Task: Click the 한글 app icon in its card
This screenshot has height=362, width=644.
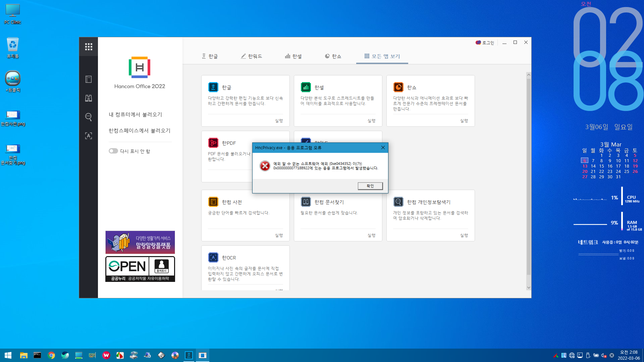Action: coord(213,87)
